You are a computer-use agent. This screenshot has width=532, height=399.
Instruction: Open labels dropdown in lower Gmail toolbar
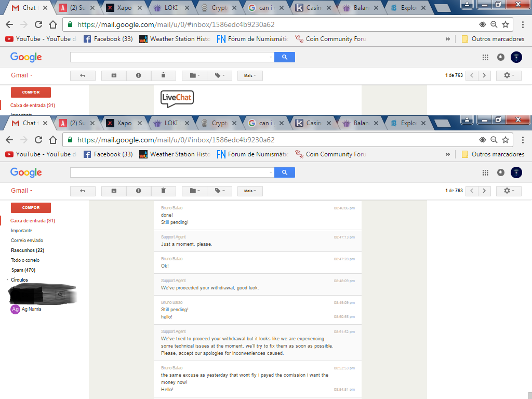tap(220, 191)
